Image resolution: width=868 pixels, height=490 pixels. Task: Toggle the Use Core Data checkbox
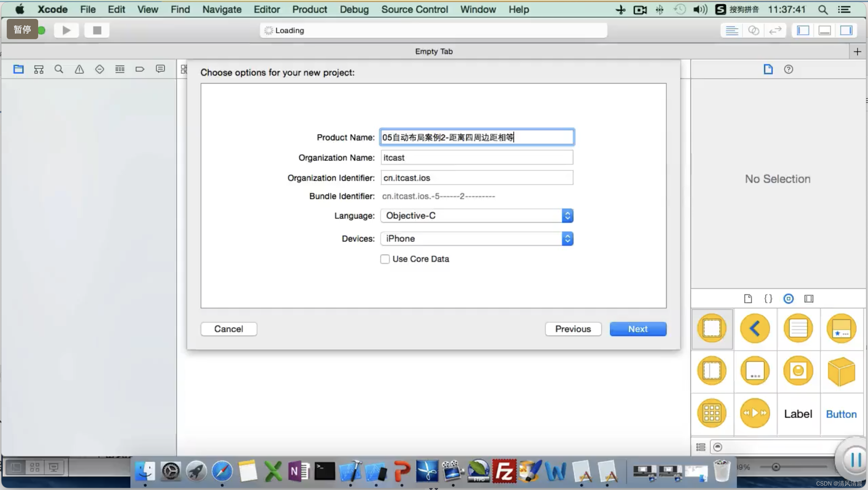[x=384, y=258]
